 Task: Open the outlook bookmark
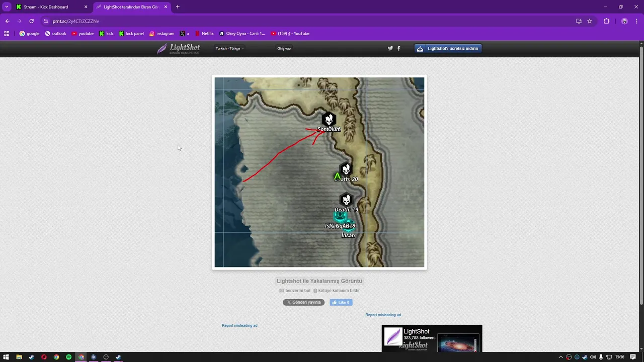click(x=55, y=34)
